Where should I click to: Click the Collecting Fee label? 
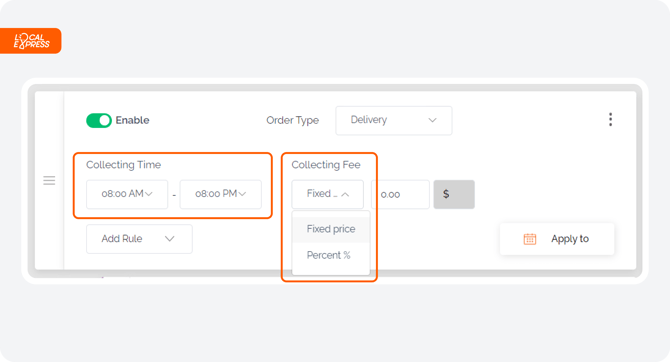tap(326, 165)
